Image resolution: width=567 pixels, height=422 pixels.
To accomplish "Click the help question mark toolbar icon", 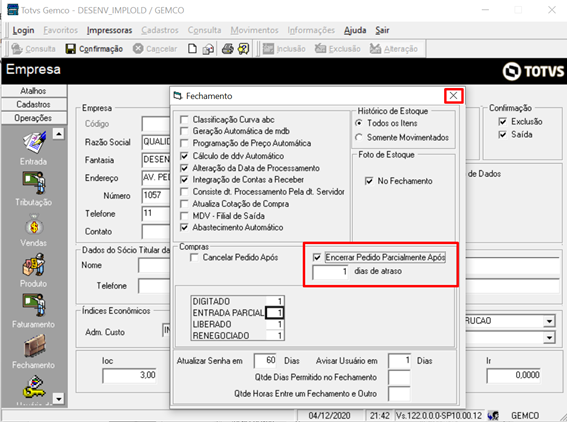I will (x=244, y=49).
